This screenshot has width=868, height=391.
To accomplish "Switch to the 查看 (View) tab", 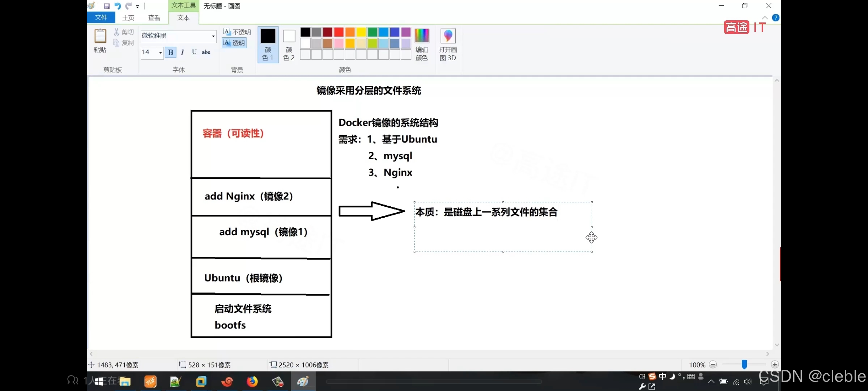I will tap(154, 18).
